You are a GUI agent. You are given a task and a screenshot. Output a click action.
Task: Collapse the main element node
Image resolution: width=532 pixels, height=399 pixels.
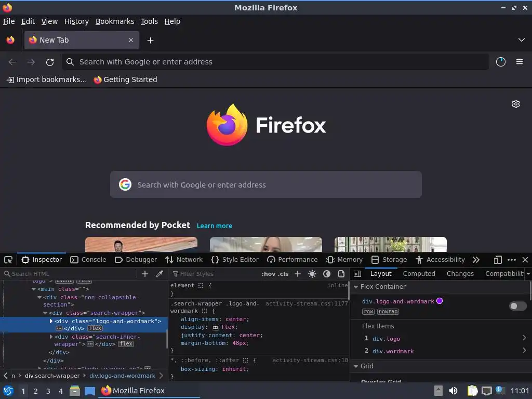tap(34, 289)
